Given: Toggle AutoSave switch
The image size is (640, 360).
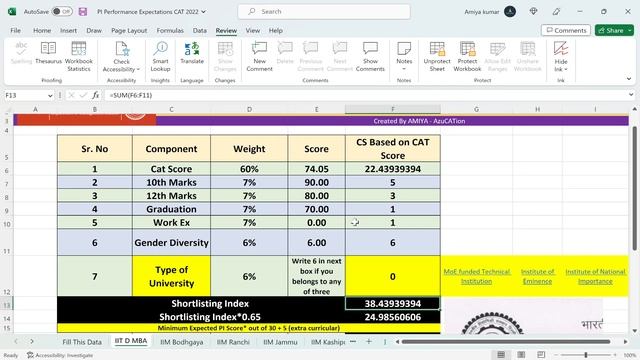Looking at the screenshot, I should pyautogui.click(x=62, y=12).
